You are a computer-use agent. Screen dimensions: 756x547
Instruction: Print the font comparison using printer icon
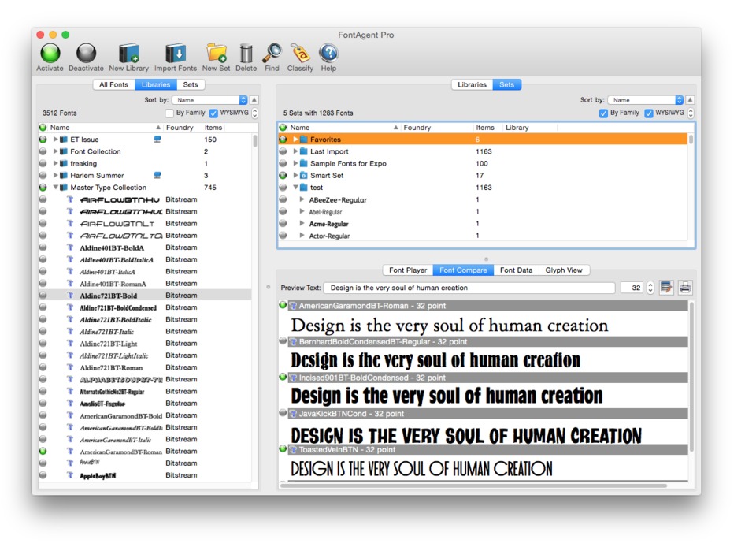[685, 288]
